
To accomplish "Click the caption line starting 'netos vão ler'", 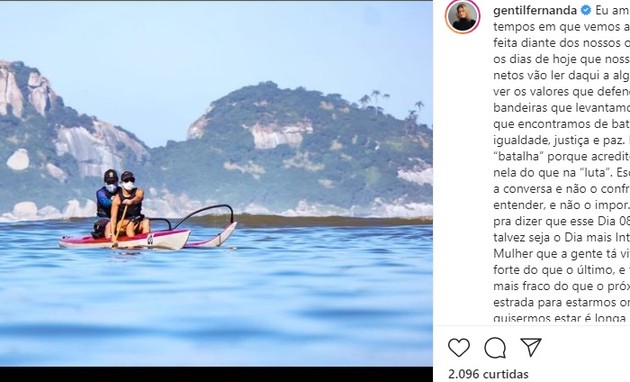I will coord(561,75).
